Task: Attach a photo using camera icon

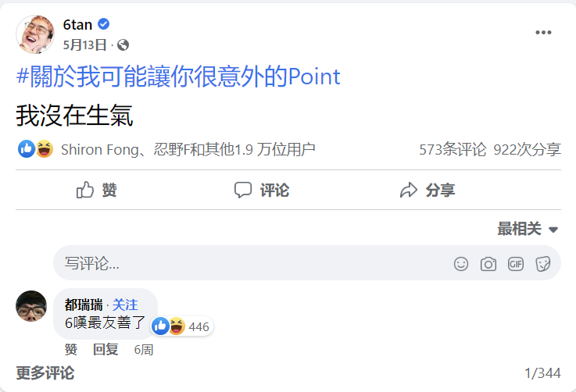Action: pyautogui.click(x=488, y=264)
